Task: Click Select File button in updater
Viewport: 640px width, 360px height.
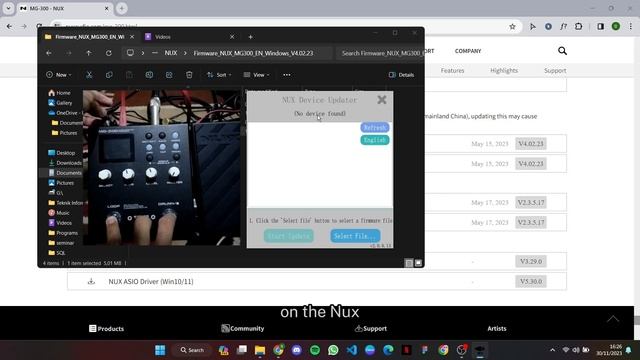Action: click(355, 236)
